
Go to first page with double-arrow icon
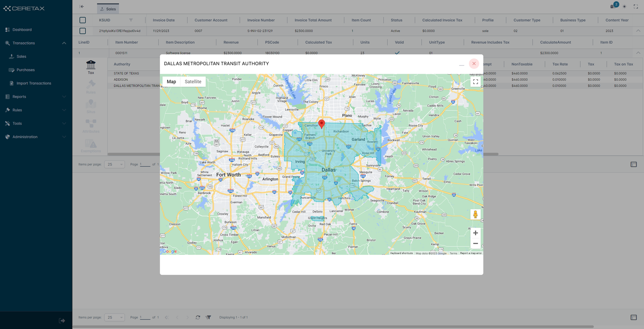(167, 317)
